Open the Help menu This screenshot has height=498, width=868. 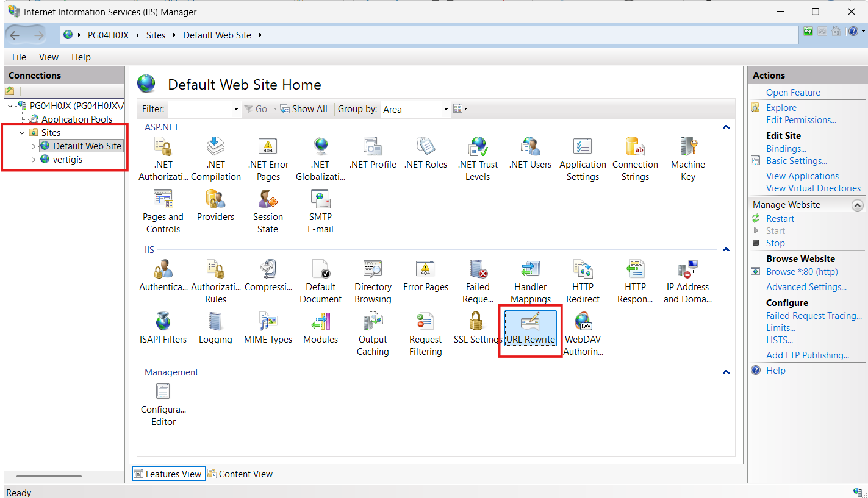tap(81, 57)
